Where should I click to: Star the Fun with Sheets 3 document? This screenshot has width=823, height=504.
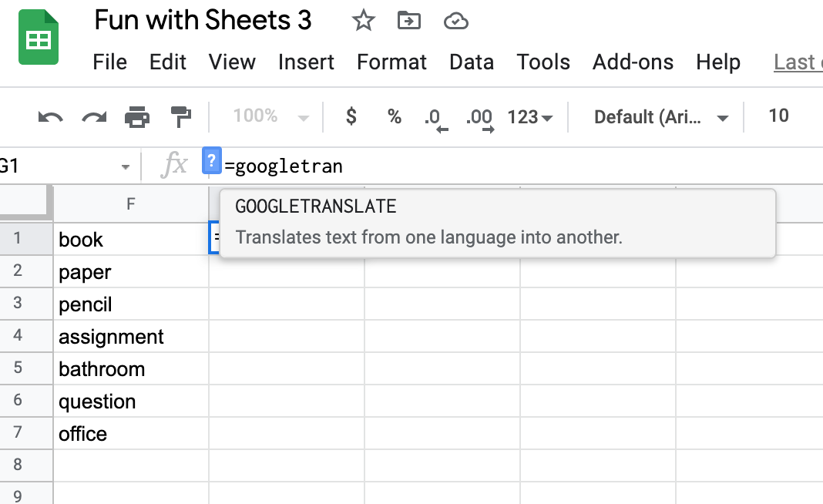[x=363, y=22]
